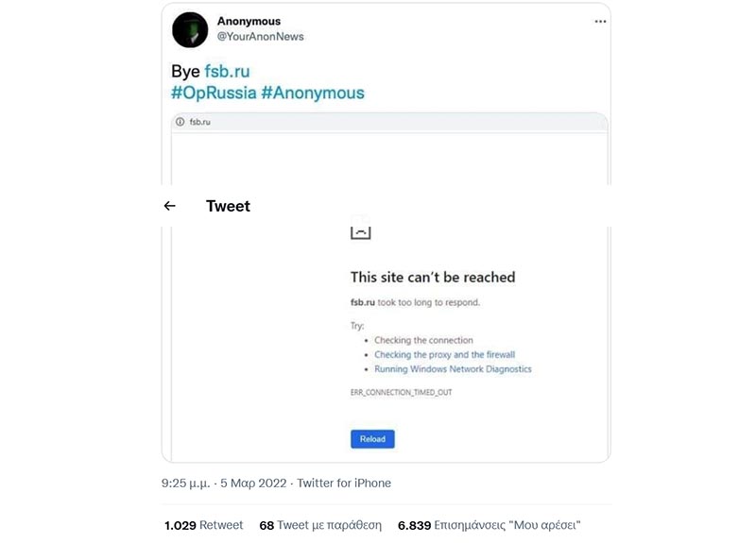Select 'Checking the proxy and the firewall'
The image size is (756, 543).
(444, 354)
